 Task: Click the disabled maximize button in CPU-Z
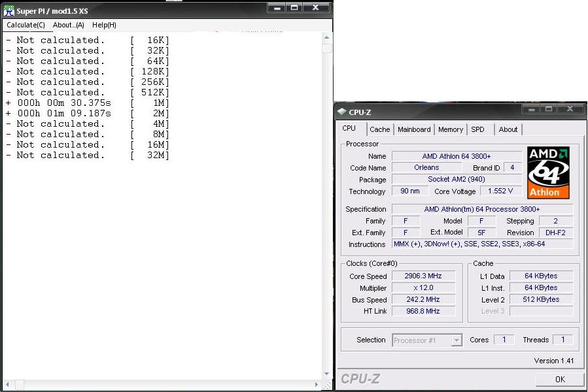tap(549, 109)
